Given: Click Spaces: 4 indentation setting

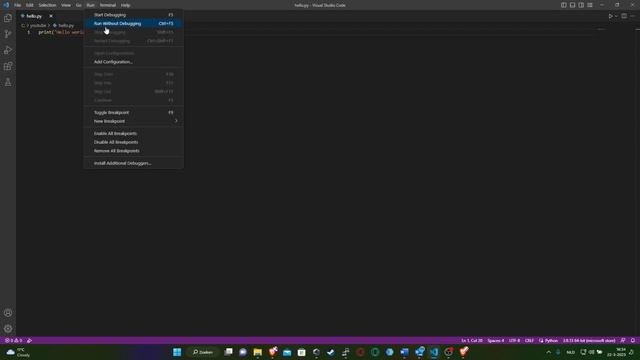Looking at the screenshot, I should (496, 340).
